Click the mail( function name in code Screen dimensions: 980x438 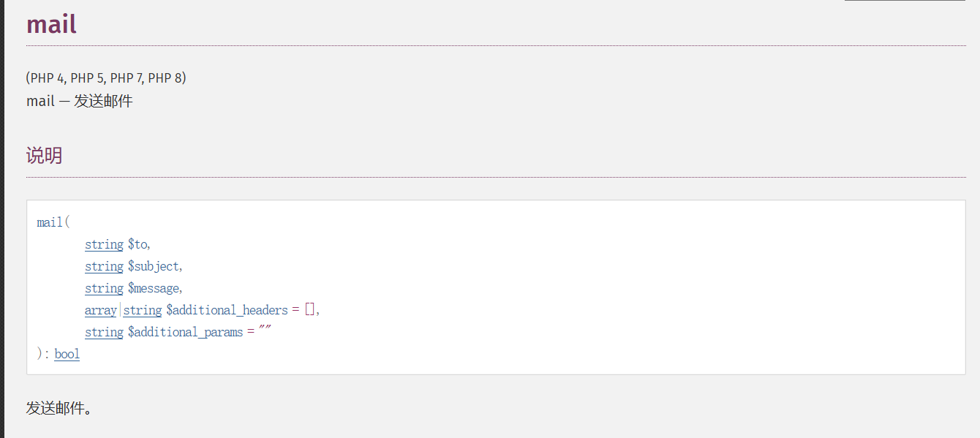50,222
